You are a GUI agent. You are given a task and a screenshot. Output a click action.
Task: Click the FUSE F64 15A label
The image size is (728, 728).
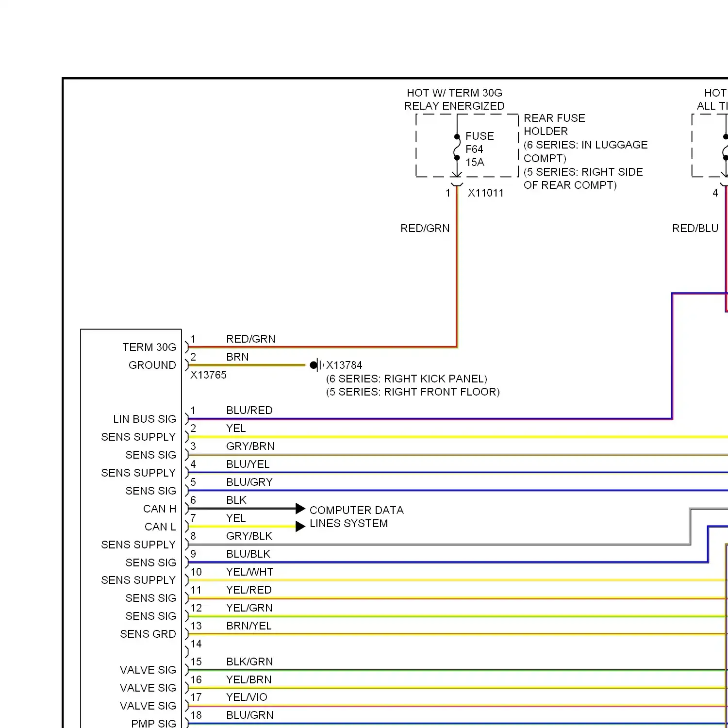(x=480, y=149)
